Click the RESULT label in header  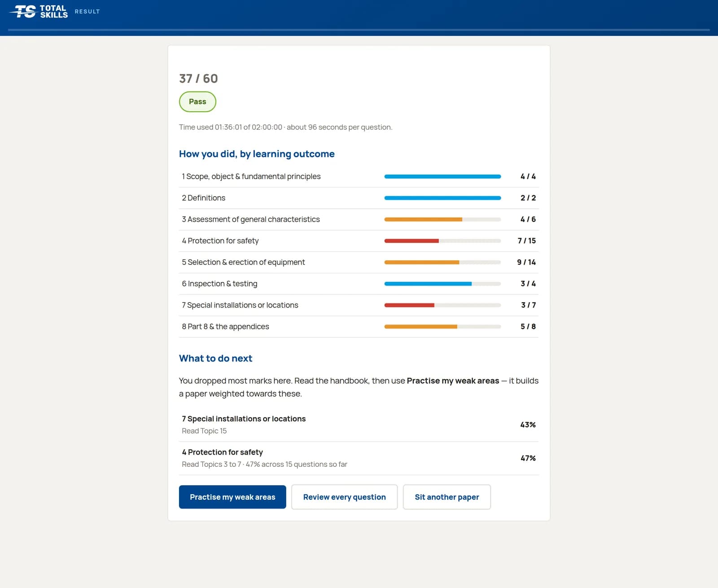point(88,12)
